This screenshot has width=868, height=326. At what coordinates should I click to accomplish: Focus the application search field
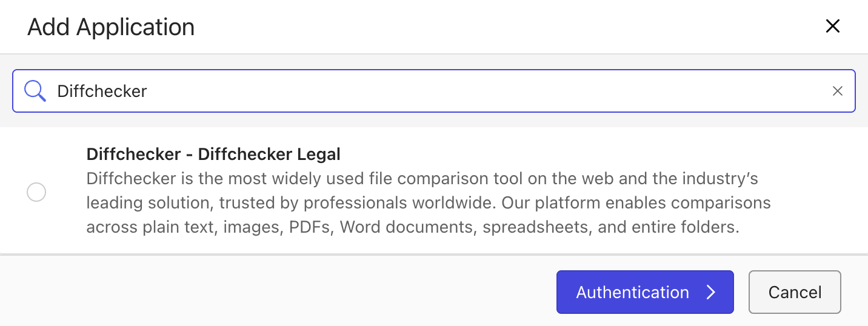434,91
